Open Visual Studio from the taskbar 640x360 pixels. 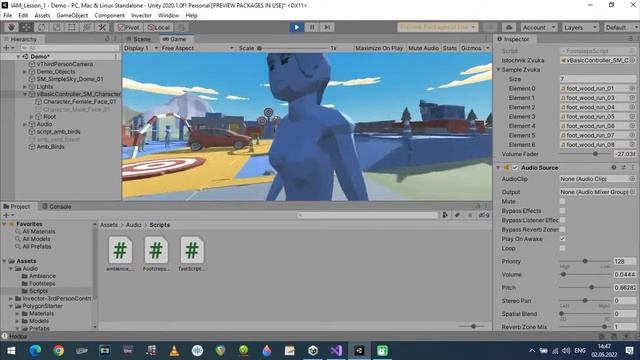(x=336, y=351)
